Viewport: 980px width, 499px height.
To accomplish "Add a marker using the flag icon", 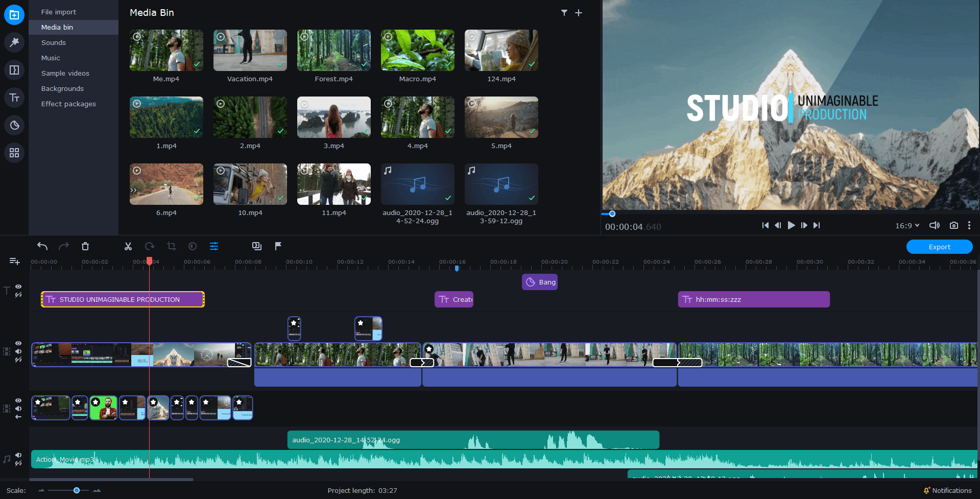I will pyautogui.click(x=278, y=246).
